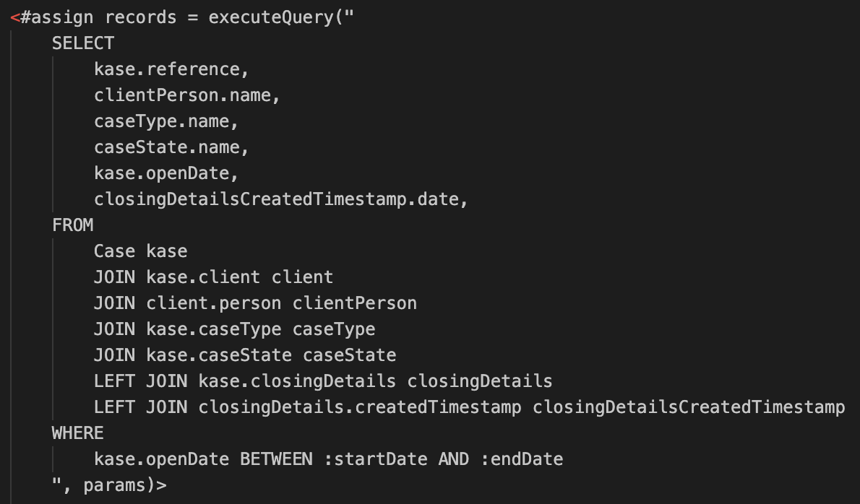Click LEFT JOIN kase.closingDetails line
This screenshot has width=860, height=504.
pyautogui.click(x=323, y=381)
